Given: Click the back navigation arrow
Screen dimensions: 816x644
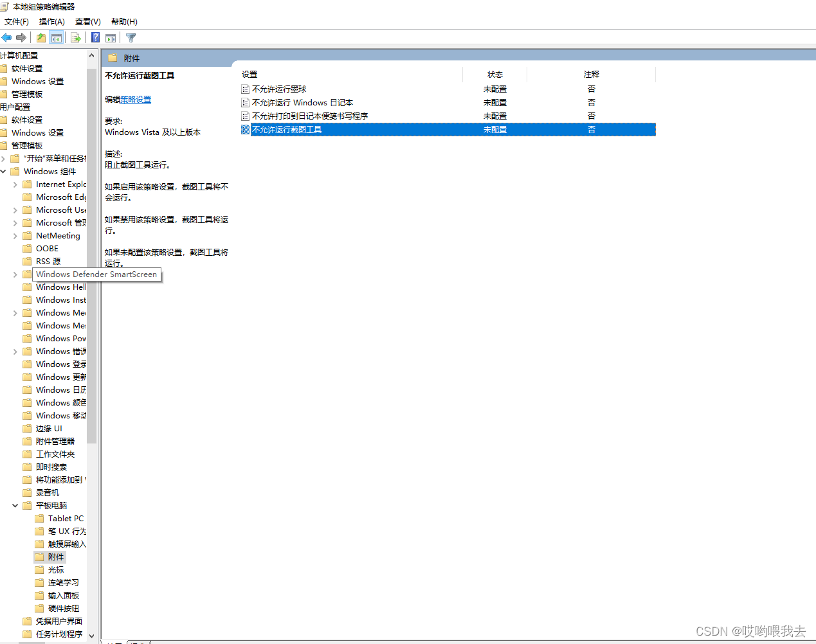Looking at the screenshot, I should click(6, 37).
